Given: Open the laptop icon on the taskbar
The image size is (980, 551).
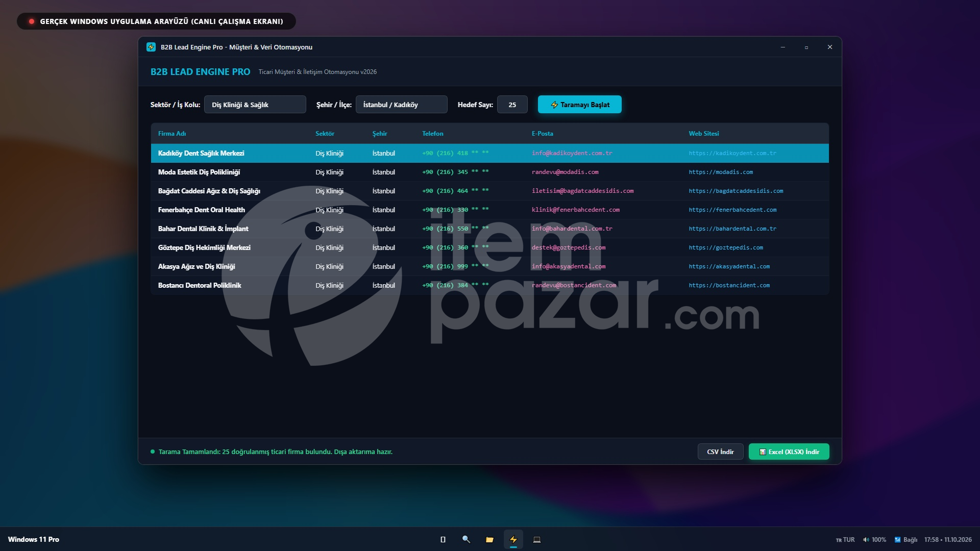Looking at the screenshot, I should 537,539.
